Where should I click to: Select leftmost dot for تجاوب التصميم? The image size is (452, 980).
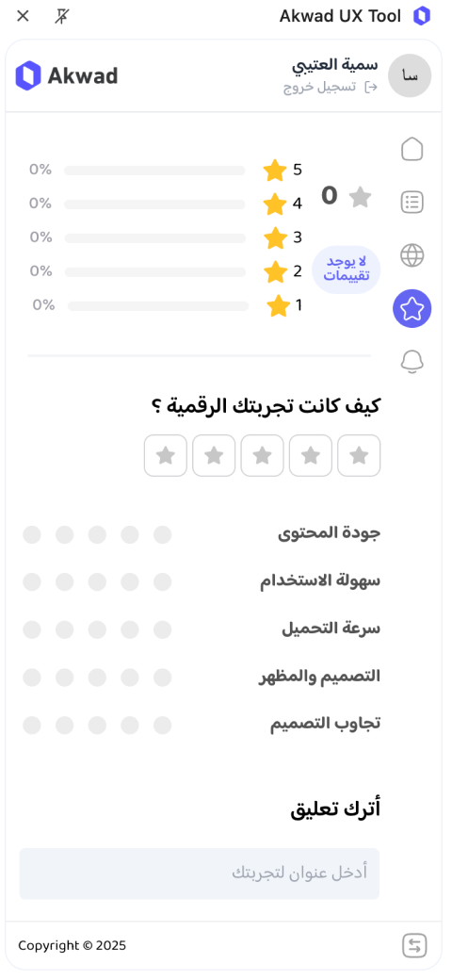click(32, 726)
